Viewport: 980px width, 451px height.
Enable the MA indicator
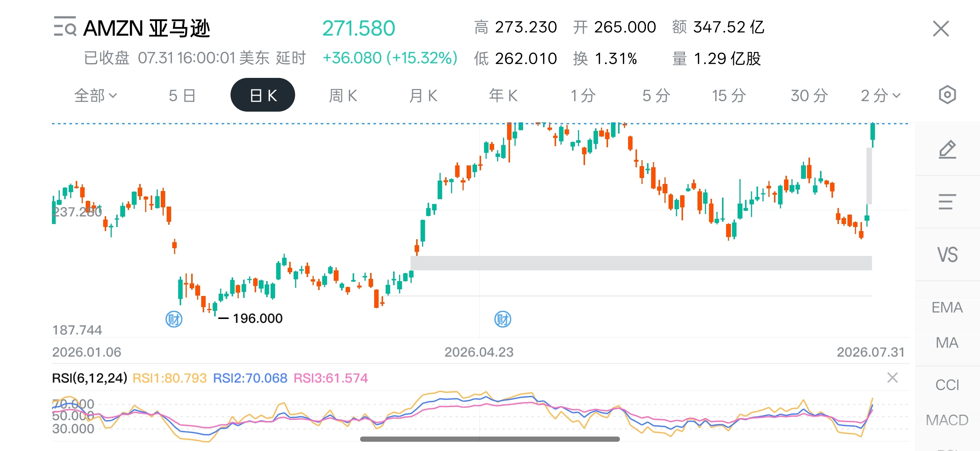947,343
